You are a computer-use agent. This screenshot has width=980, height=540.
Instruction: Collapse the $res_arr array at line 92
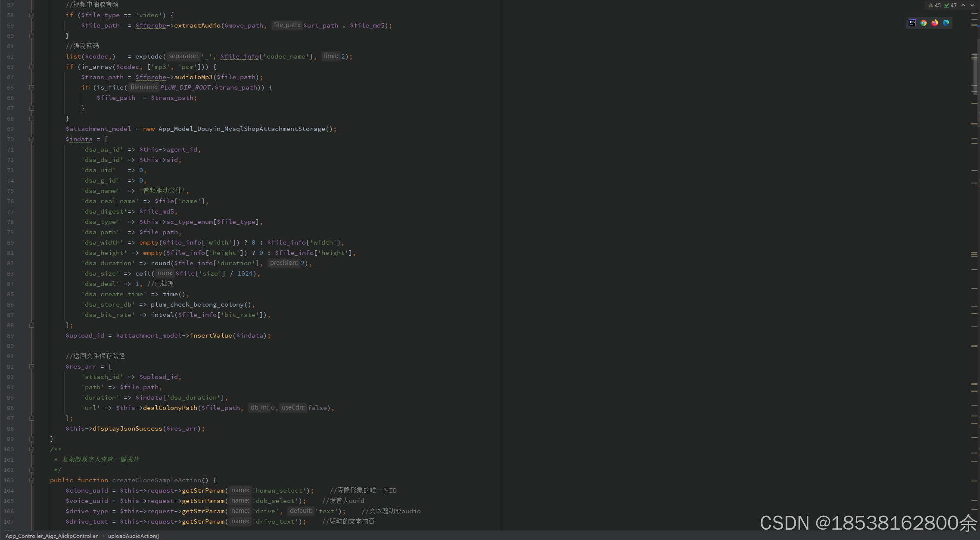(x=31, y=366)
